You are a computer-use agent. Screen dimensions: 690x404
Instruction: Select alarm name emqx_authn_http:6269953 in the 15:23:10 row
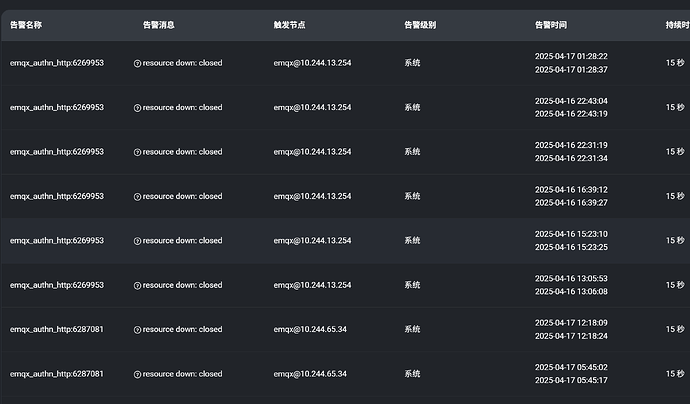point(57,241)
